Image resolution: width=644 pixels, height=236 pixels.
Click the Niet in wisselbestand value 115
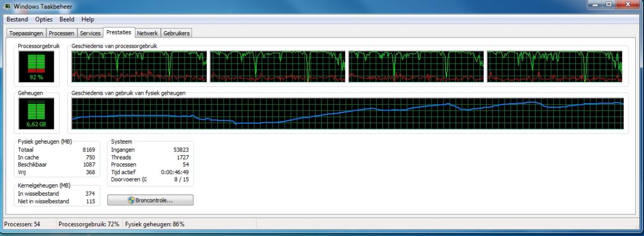[x=90, y=202]
